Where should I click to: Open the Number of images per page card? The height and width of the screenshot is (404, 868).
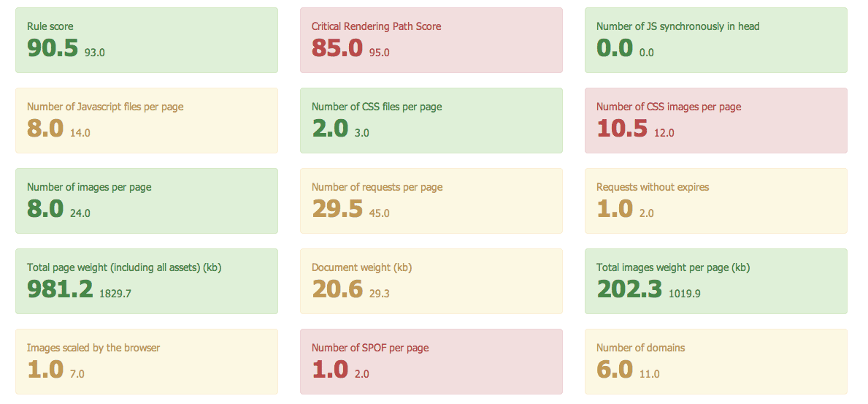click(147, 201)
